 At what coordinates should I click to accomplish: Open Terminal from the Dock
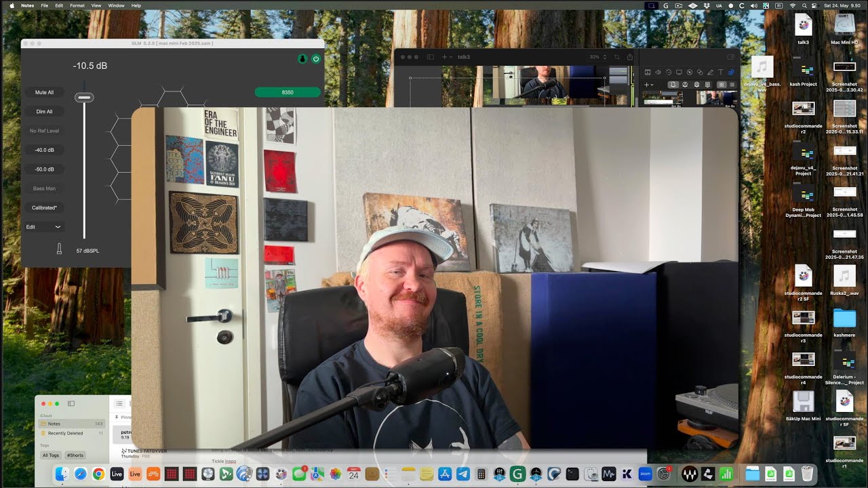click(x=572, y=474)
